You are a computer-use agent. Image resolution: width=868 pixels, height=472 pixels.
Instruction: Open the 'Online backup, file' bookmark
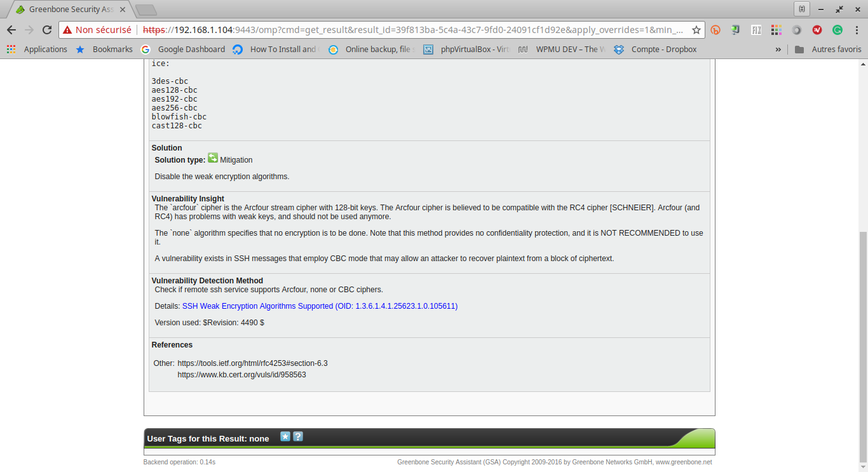(372, 49)
